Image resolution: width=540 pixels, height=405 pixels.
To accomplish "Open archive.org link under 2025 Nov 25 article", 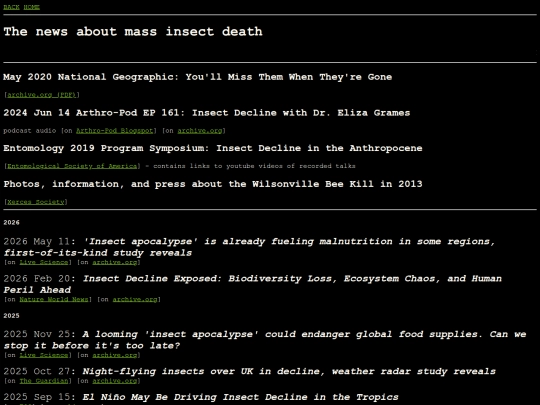I will click(115, 355).
